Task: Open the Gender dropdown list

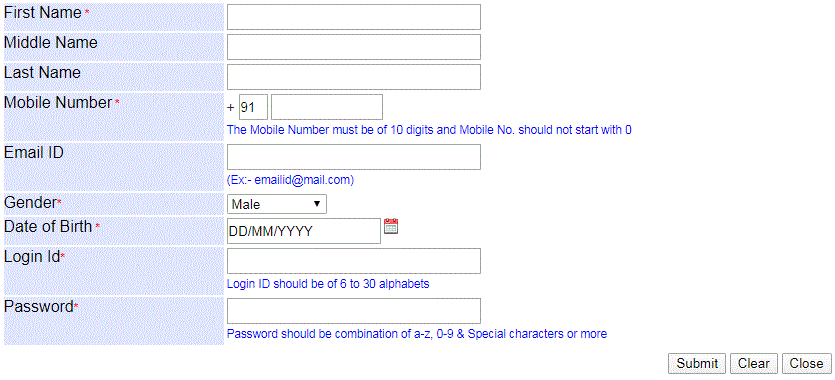Action: (x=277, y=204)
